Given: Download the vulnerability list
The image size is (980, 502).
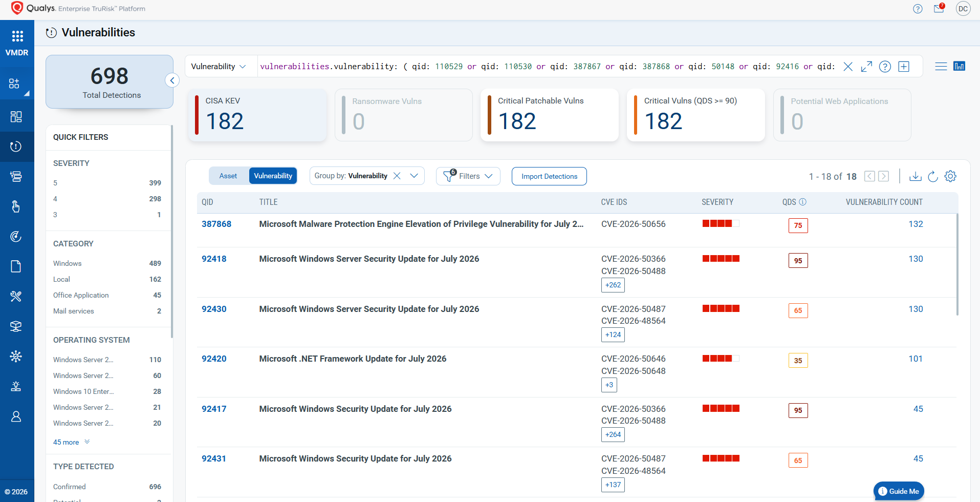Looking at the screenshot, I should click(x=916, y=176).
